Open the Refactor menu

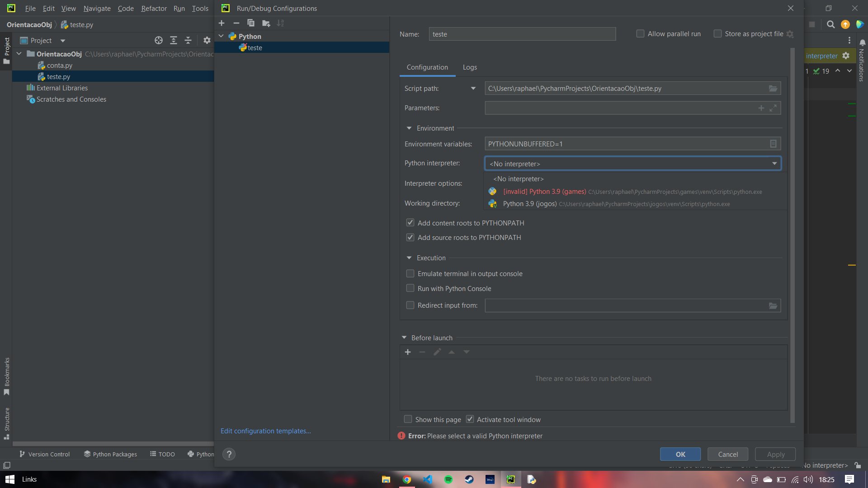click(x=154, y=8)
